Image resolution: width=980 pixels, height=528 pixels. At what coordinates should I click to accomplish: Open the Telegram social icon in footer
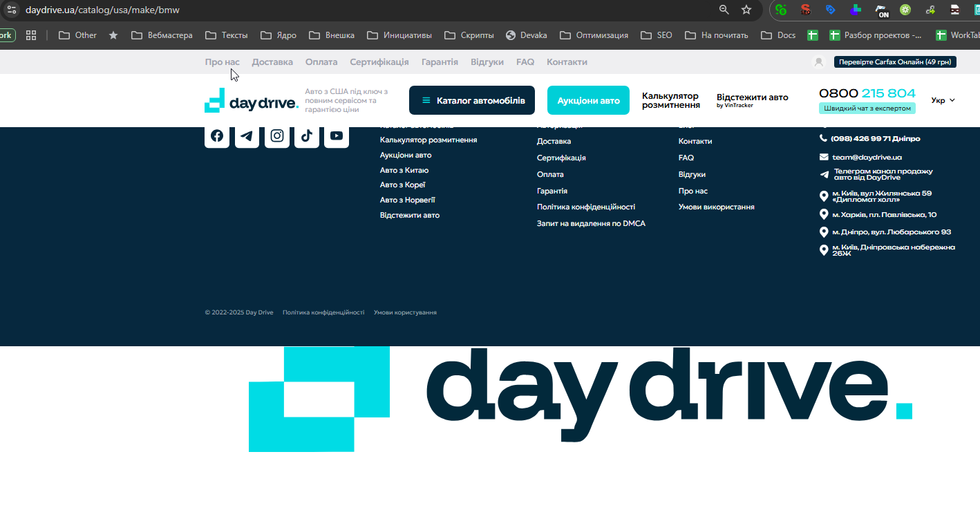point(247,136)
